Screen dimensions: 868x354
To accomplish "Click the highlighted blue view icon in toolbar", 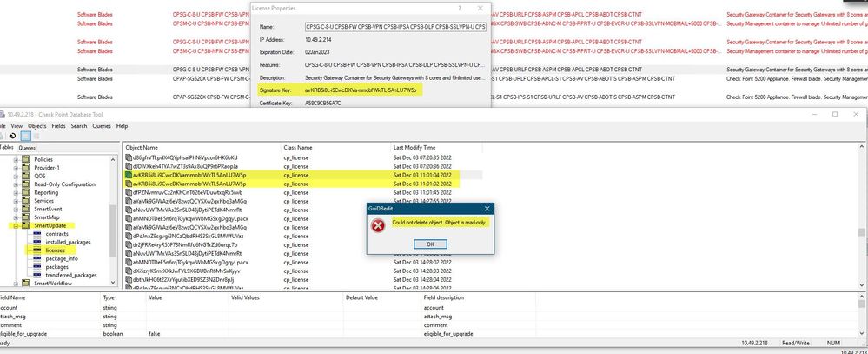I will [25, 136].
